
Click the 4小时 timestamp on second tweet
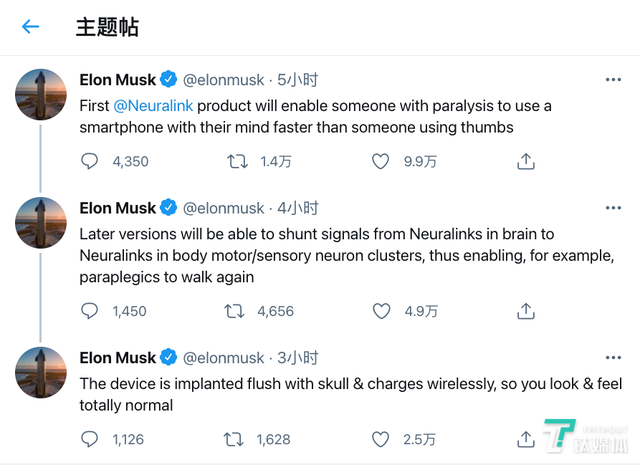(x=298, y=208)
